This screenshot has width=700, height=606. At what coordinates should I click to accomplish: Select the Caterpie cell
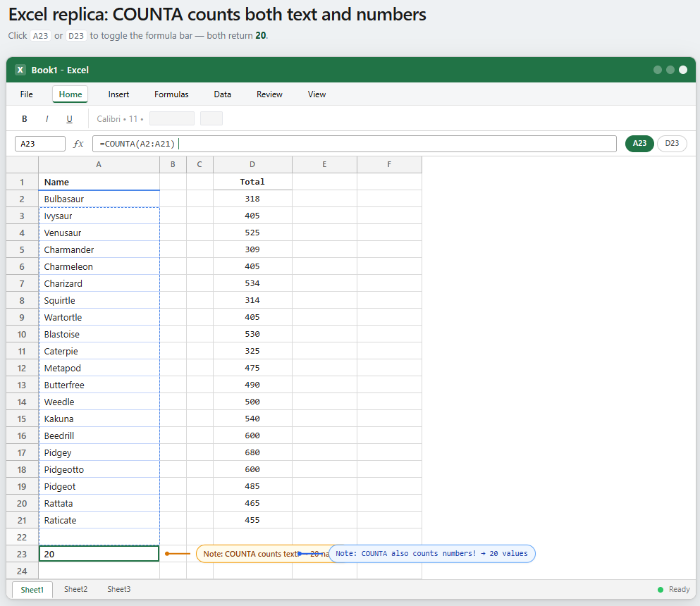99,352
